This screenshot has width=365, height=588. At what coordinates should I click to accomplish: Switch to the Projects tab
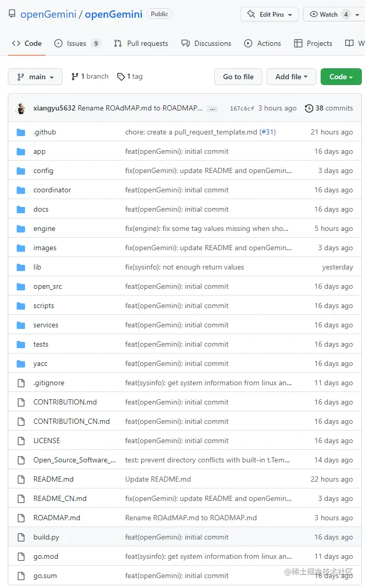click(313, 43)
